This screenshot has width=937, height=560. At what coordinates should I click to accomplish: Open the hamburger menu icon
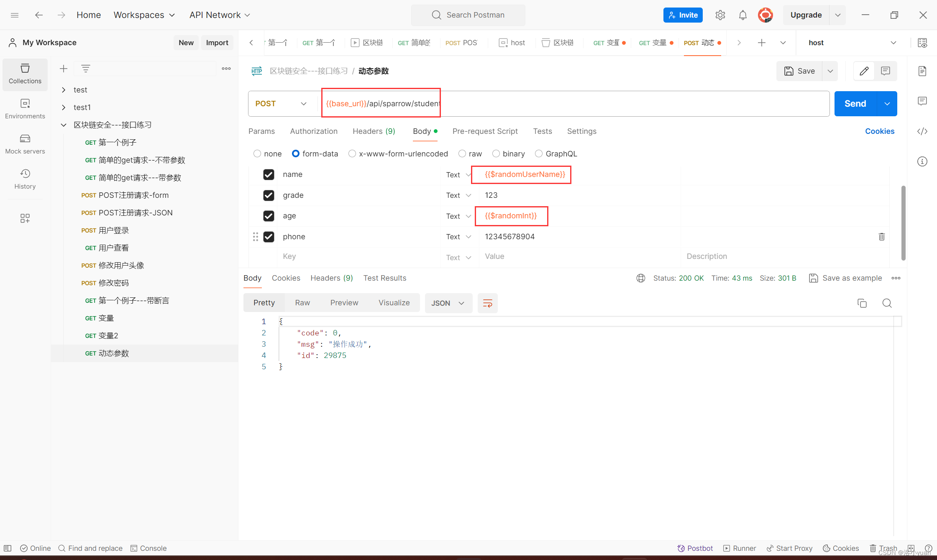click(x=15, y=15)
